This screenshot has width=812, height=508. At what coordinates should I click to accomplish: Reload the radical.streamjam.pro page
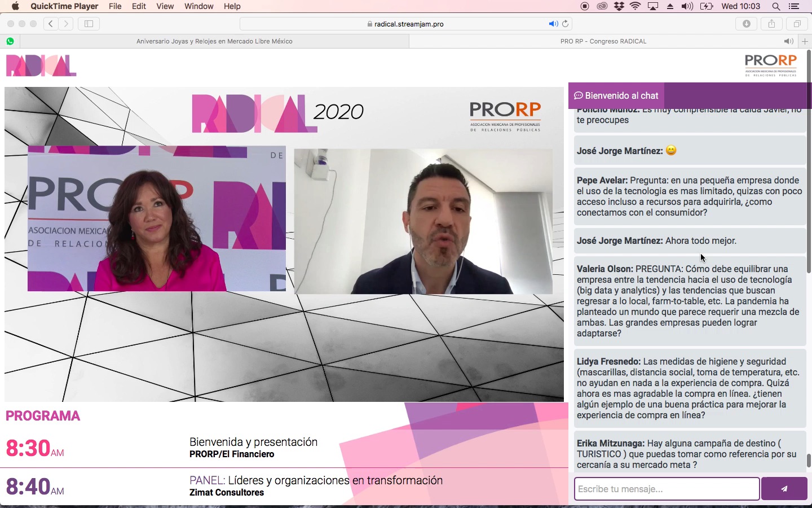click(565, 24)
